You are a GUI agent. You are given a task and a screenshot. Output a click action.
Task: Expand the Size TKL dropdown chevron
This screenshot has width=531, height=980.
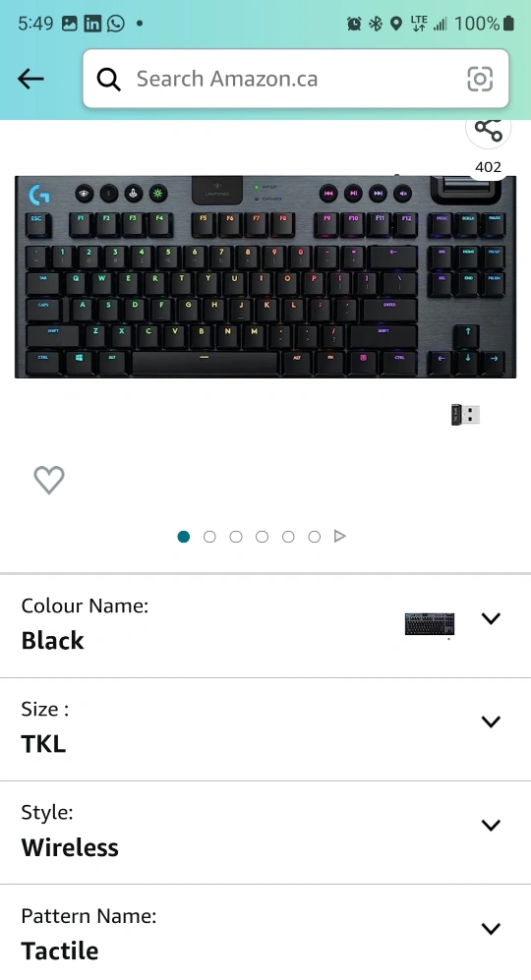491,721
